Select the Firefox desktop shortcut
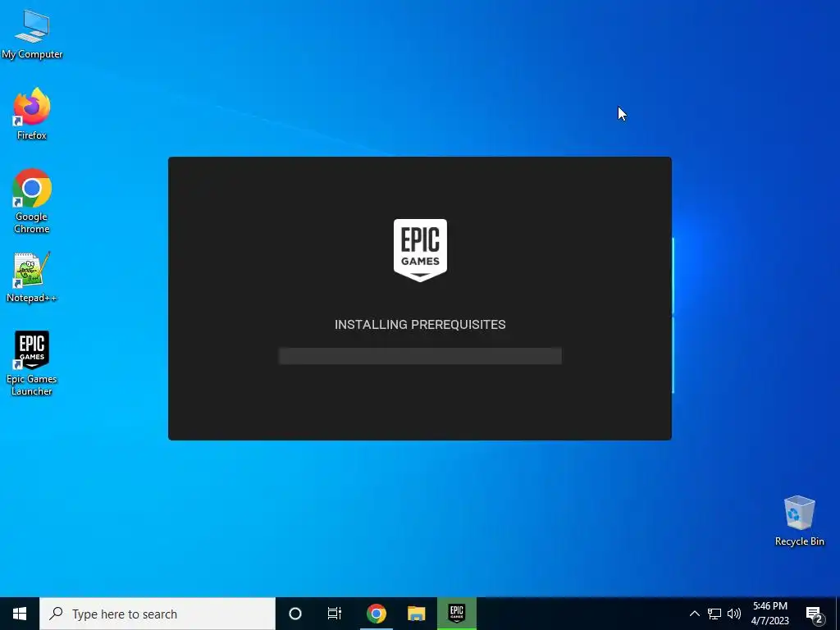Screen dimensions: 840x630 [x=32, y=113]
